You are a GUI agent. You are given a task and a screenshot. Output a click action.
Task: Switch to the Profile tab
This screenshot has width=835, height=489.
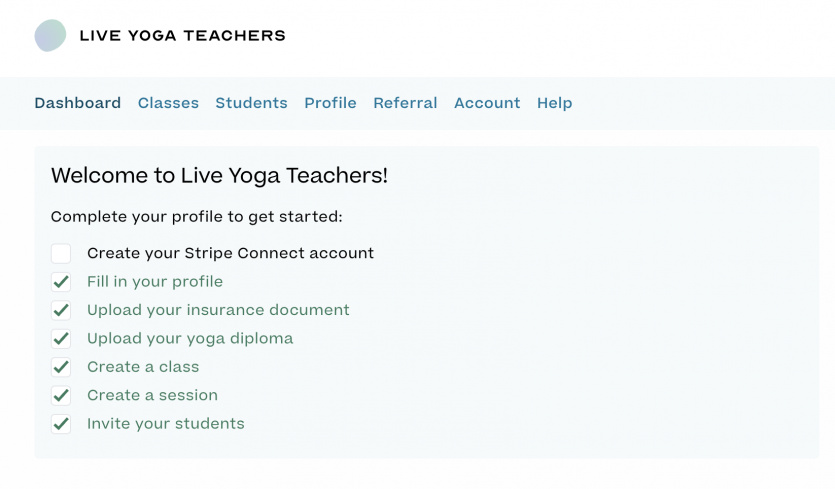coord(330,103)
